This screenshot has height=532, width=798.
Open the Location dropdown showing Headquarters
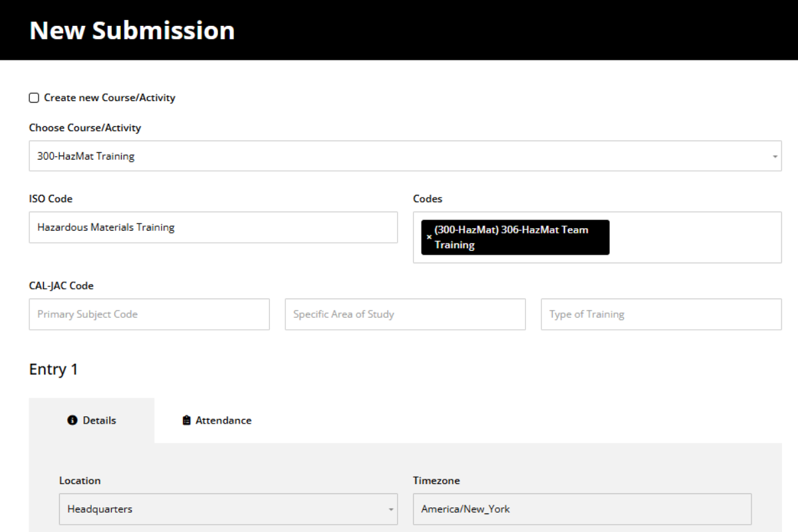(228, 509)
